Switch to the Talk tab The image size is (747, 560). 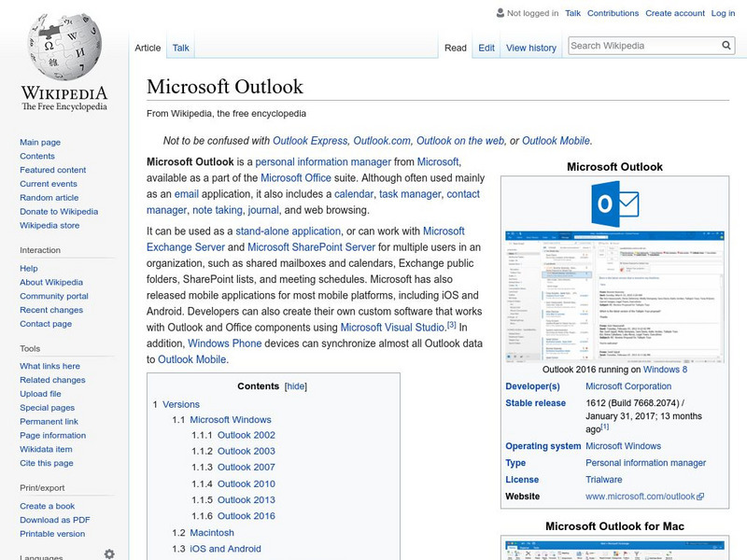(x=180, y=48)
